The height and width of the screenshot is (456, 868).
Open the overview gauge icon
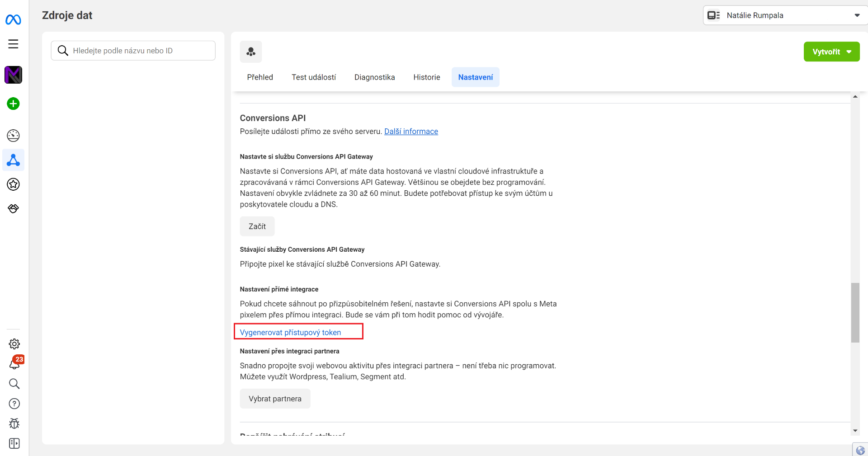13,135
